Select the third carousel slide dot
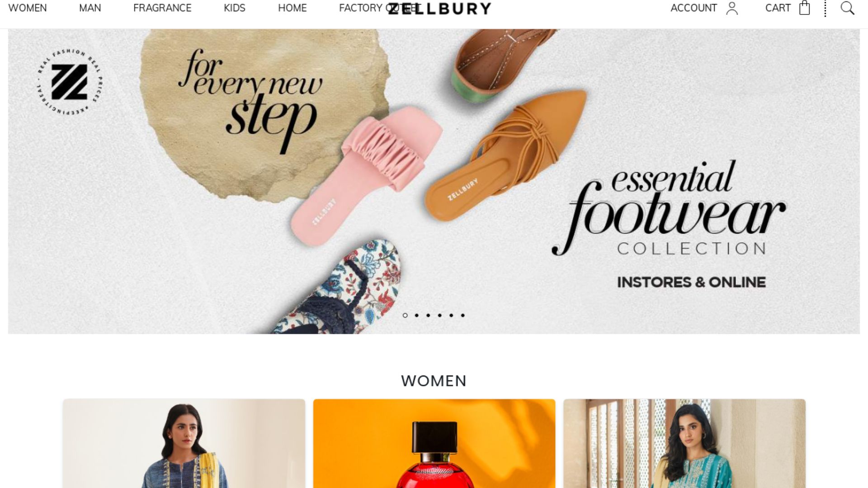 coord(428,315)
